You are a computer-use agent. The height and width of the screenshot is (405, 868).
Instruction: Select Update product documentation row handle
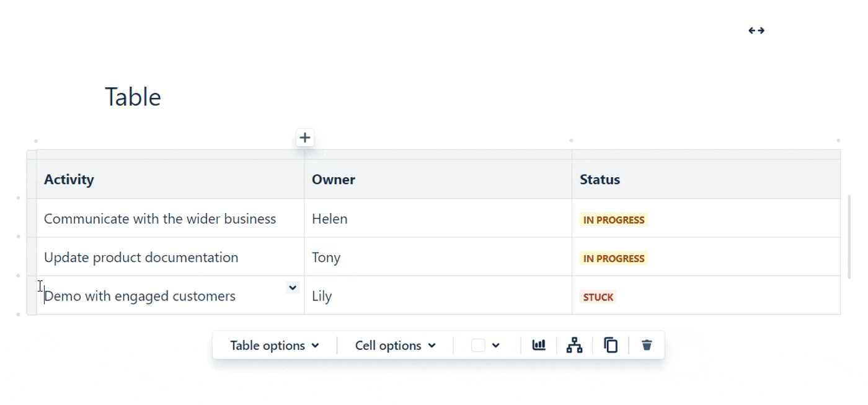click(32, 257)
